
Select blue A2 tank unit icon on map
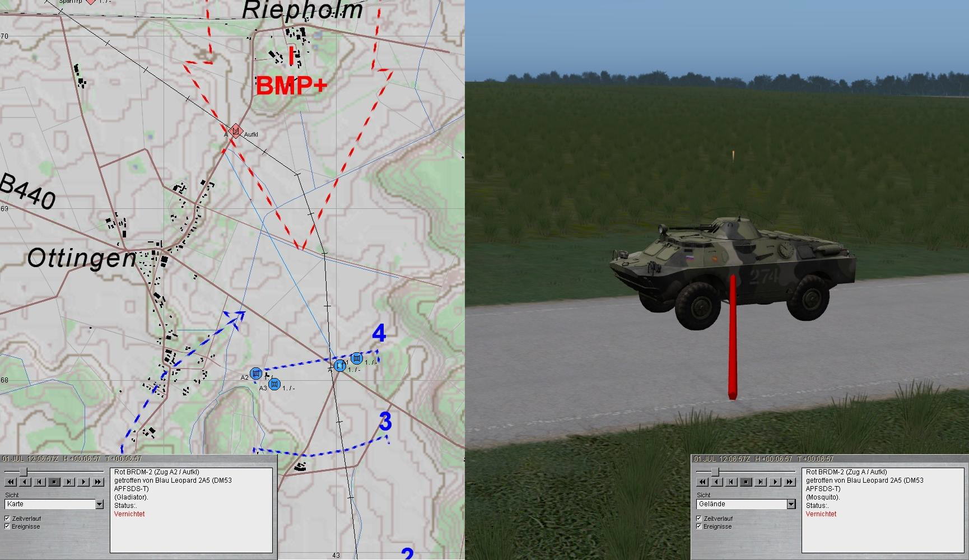pyautogui.click(x=256, y=374)
